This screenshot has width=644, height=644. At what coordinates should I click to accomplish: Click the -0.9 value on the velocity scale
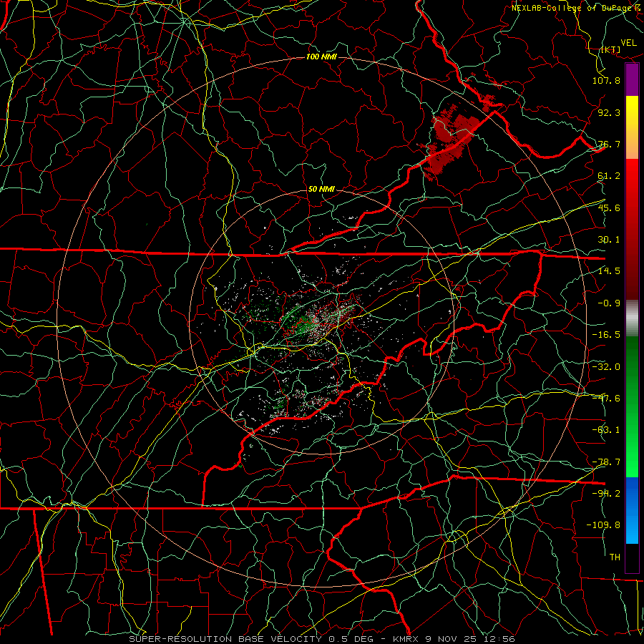(x=609, y=303)
